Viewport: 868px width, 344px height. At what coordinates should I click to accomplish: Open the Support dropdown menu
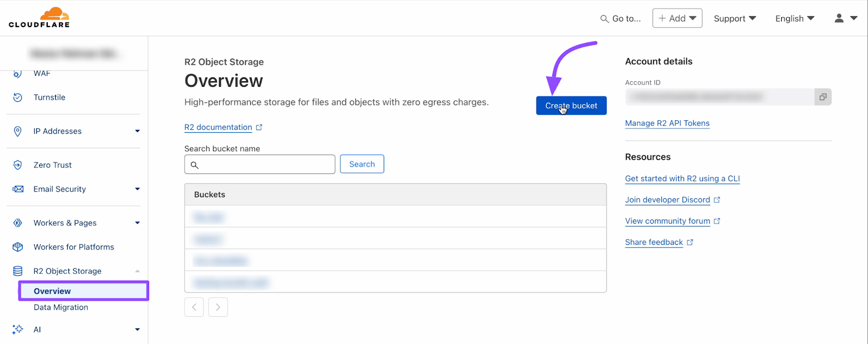735,18
